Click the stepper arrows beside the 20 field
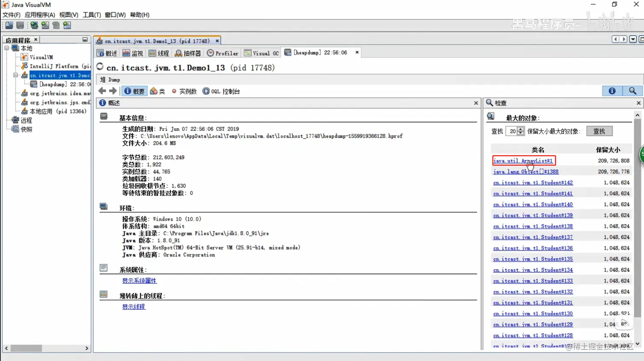The height and width of the screenshot is (361, 644). pos(520,131)
